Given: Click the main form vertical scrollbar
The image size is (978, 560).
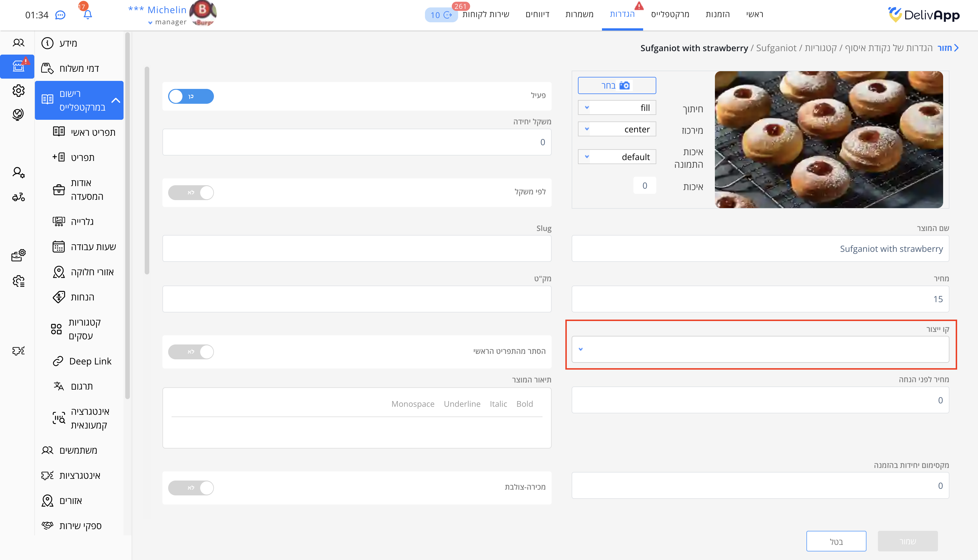Looking at the screenshot, I should (x=147, y=171).
